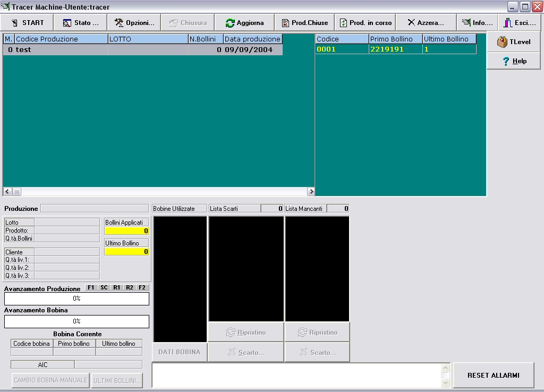
Task: Click the Aggiorna refresh icon
Action: point(230,23)
